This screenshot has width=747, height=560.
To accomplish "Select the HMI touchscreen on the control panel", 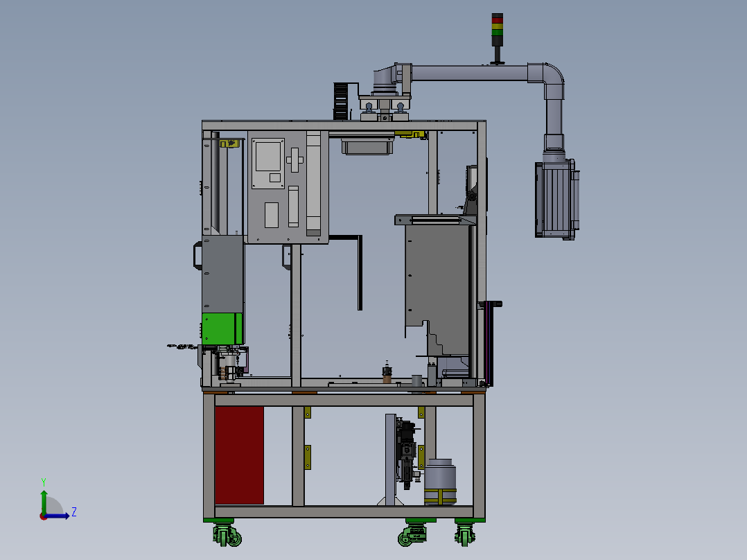I will [x=268, y=157].
